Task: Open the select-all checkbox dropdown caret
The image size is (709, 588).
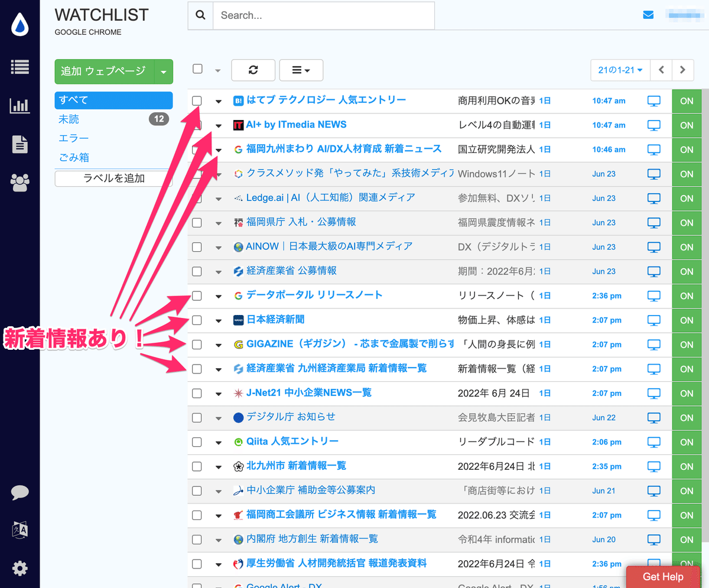Action: 217,70
